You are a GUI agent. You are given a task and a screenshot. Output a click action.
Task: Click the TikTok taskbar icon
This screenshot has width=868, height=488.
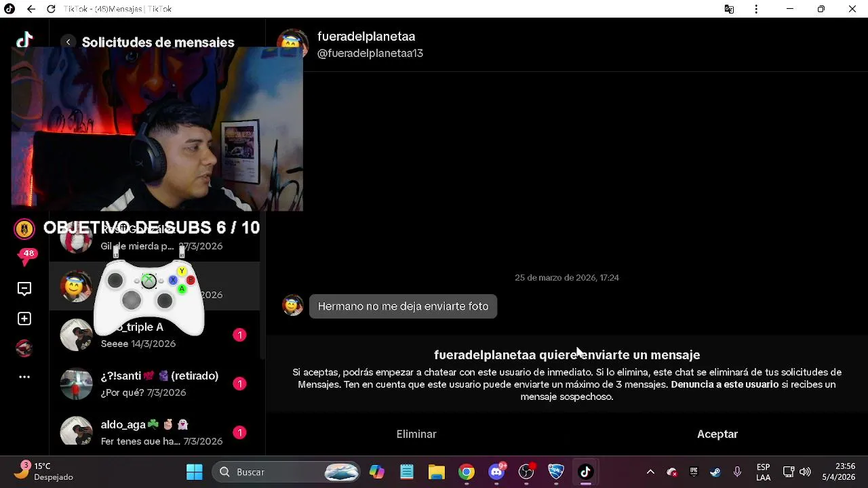[x=586, y=472]
